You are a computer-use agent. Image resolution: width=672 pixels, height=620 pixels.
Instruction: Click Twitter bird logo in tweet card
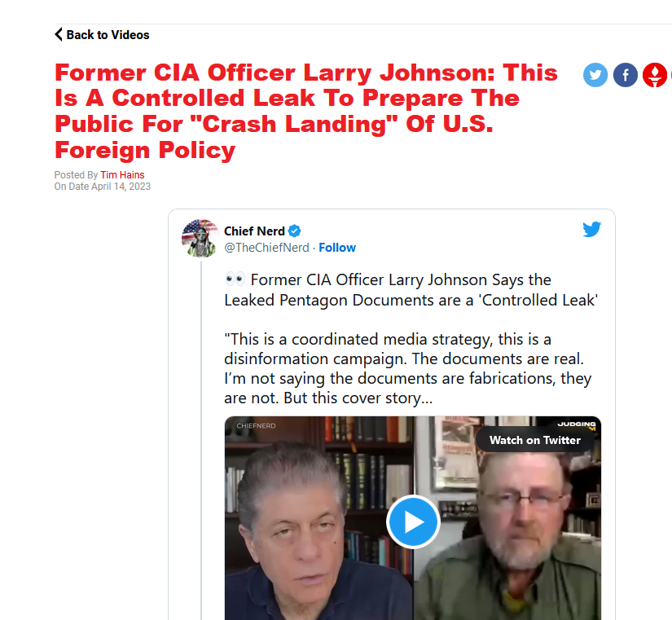(591, 229)
